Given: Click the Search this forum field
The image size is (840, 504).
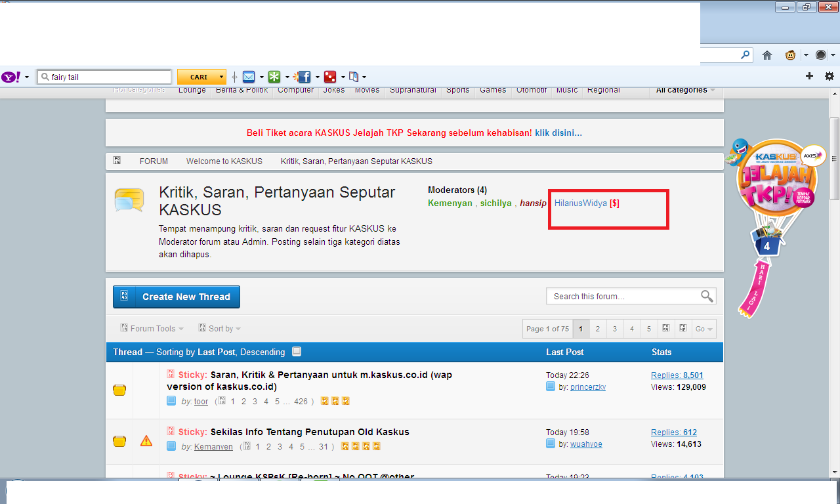Looking at the screenshot, I should 623,296.
